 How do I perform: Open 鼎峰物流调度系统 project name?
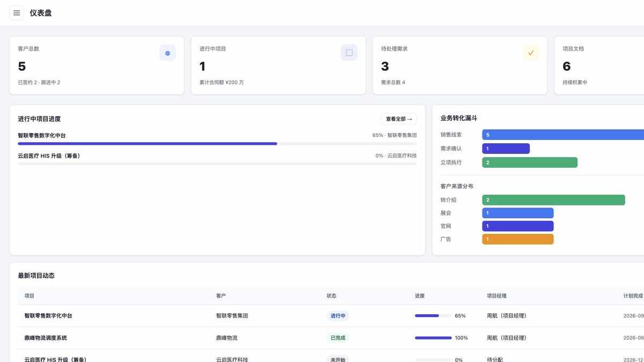46,338
